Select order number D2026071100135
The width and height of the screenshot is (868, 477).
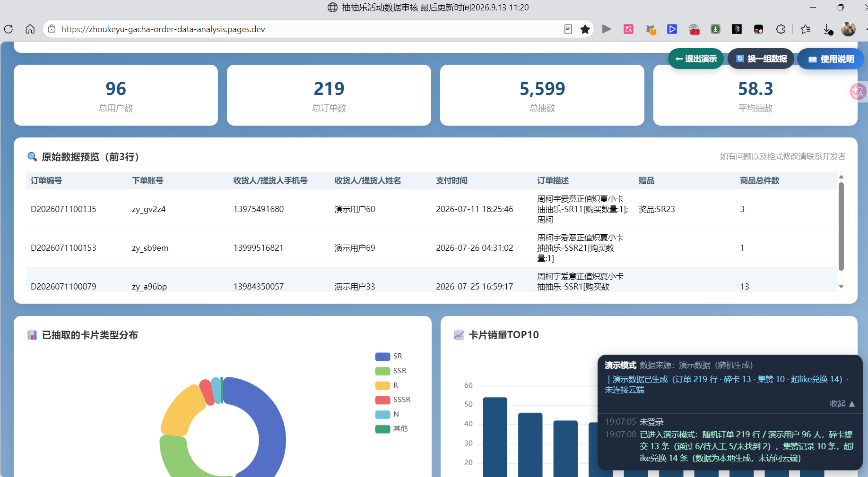coord(63,209)
